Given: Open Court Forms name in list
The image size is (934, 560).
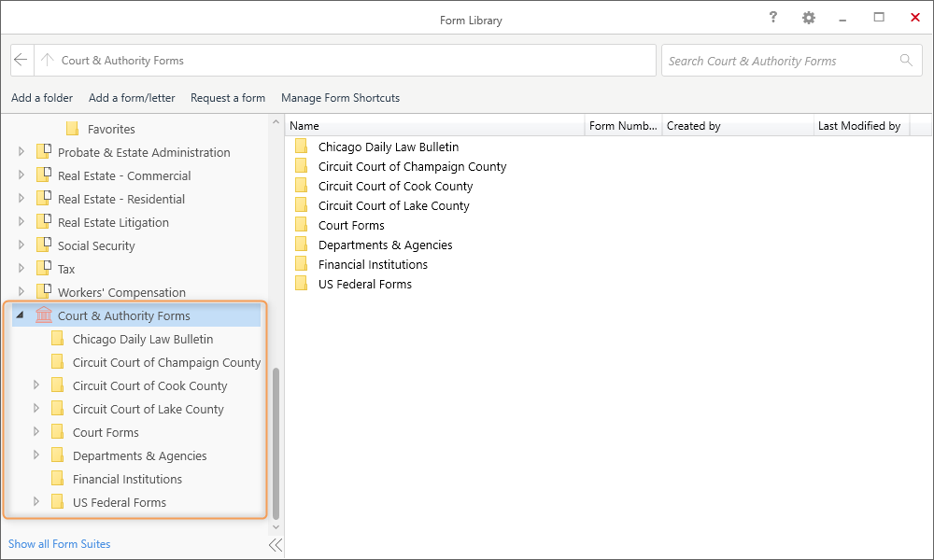Looking at the screenshot, I should [x=351, y=225].
